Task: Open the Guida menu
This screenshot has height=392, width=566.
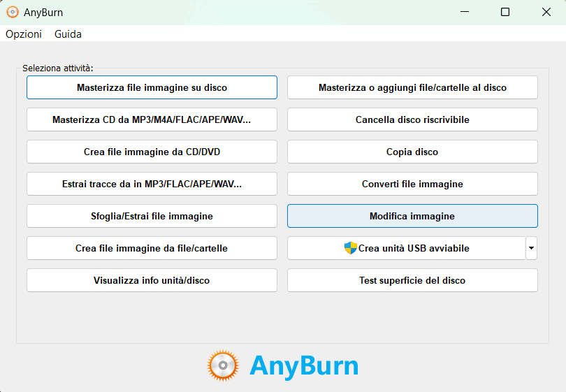Action: 68,34
